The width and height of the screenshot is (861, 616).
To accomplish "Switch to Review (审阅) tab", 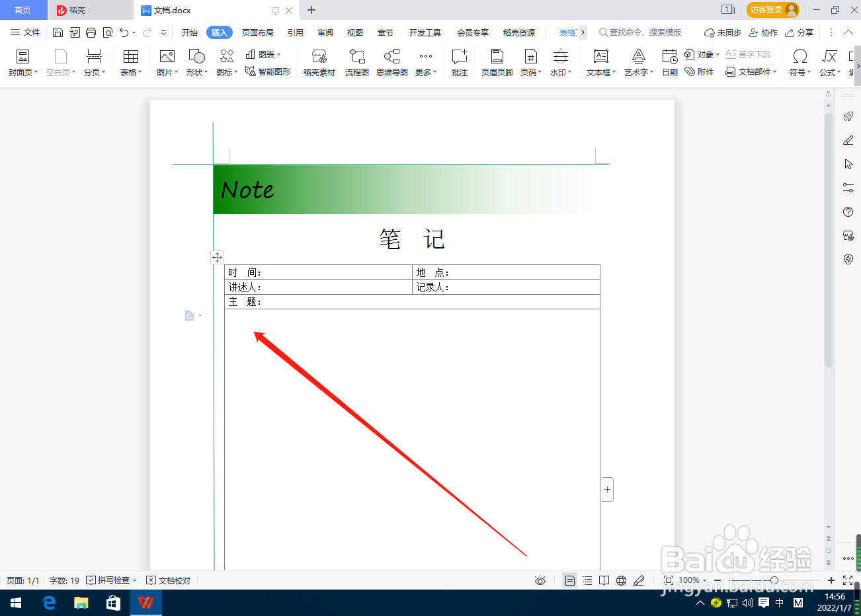I will (x=325, y=32).
